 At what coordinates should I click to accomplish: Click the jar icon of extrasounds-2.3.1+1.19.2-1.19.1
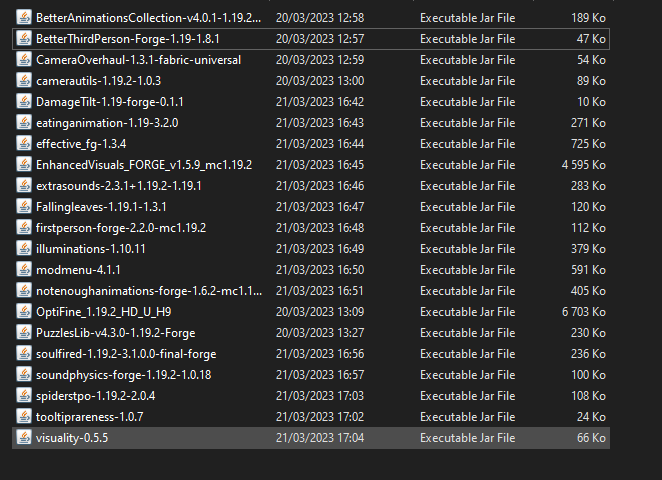tap(24, 185)
